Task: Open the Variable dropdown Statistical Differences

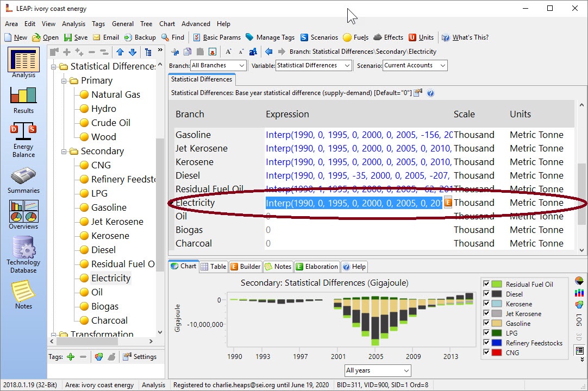Action: click(x=314, y=65)
